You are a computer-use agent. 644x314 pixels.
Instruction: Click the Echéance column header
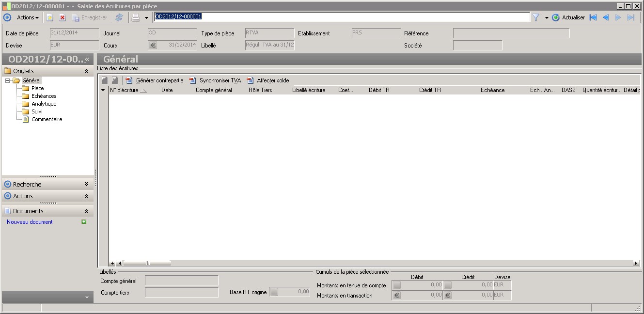[x=492, y=90]
